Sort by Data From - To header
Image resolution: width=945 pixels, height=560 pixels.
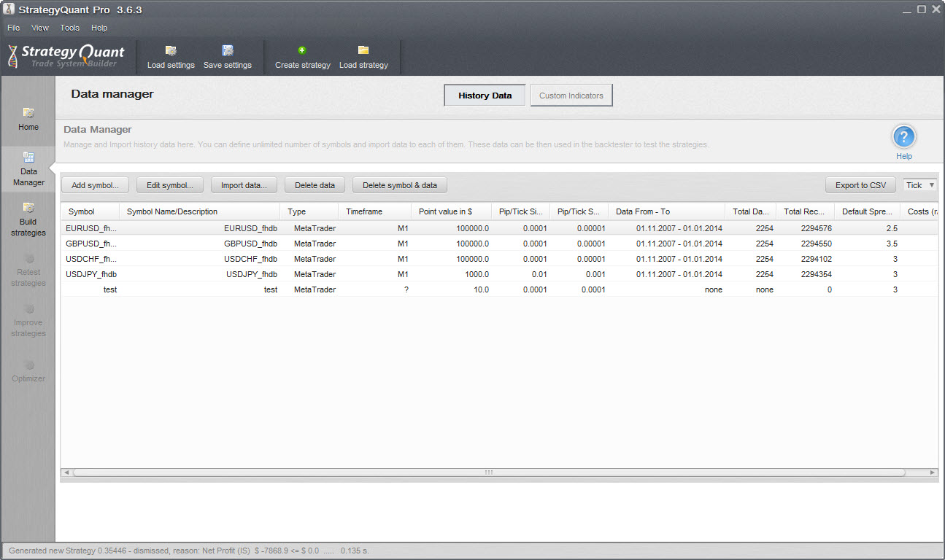point(666,211)
